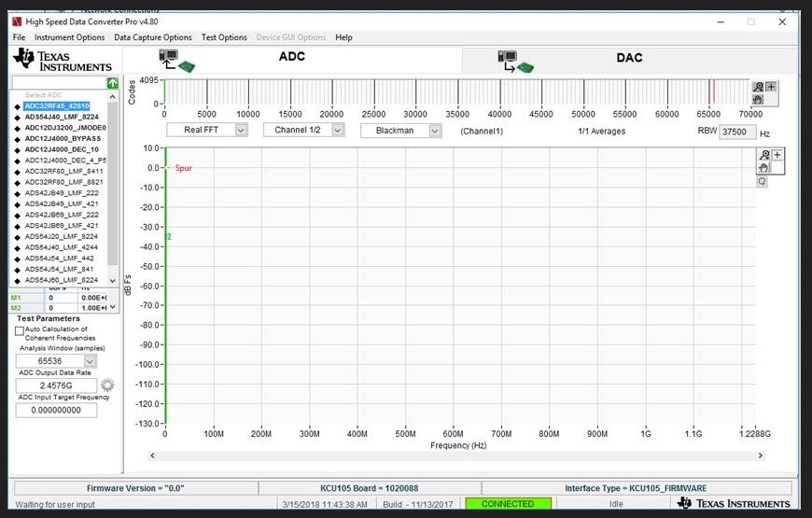The height and width of the screenshot is (518, 812).
Task: Click the small lock icon below FFT palette
Action: (762, 181)
